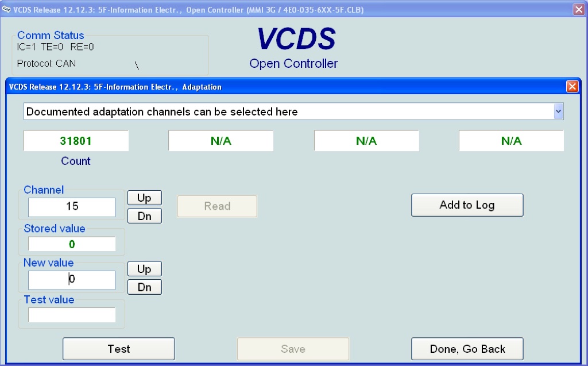Click the Adaptation dialog title bar
Viewport: 588px width, 366px height.
tap(287, 87)
